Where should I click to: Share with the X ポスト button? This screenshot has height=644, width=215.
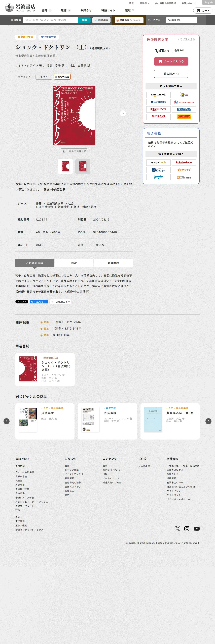pyautogui.click(x=22, y=302)
